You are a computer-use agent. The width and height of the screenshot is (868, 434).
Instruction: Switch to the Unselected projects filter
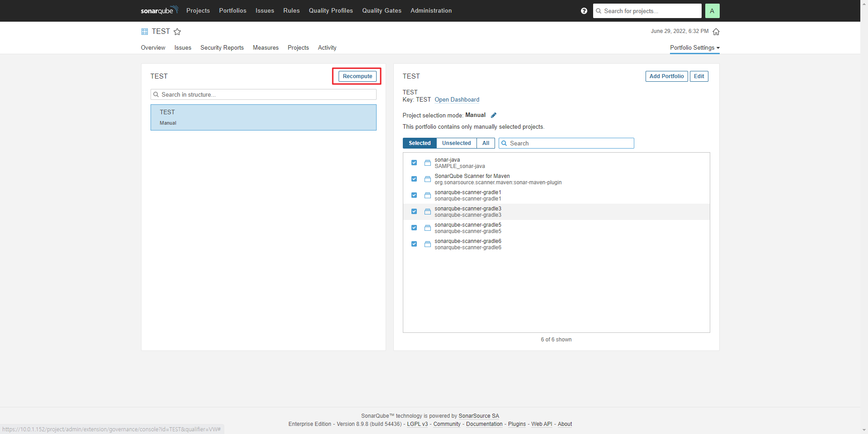456,143
